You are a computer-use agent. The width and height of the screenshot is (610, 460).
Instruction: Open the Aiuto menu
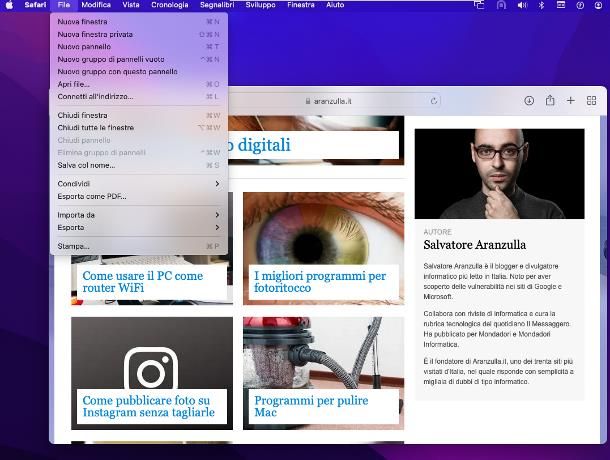click(x=335, y=5)
